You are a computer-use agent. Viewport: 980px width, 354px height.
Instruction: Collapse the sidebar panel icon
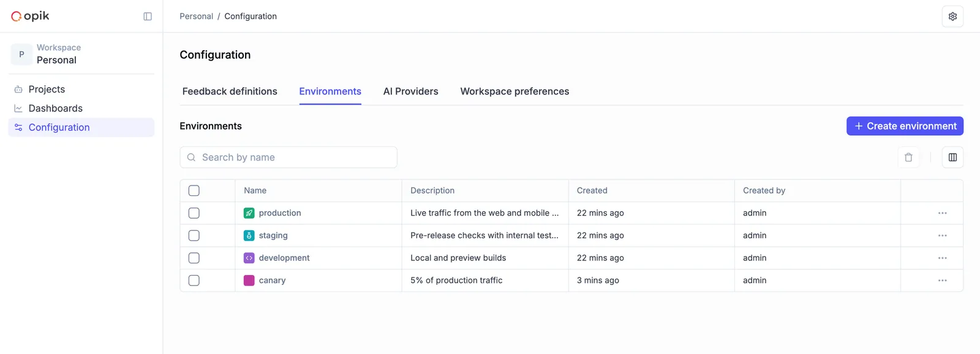(148, 17)
